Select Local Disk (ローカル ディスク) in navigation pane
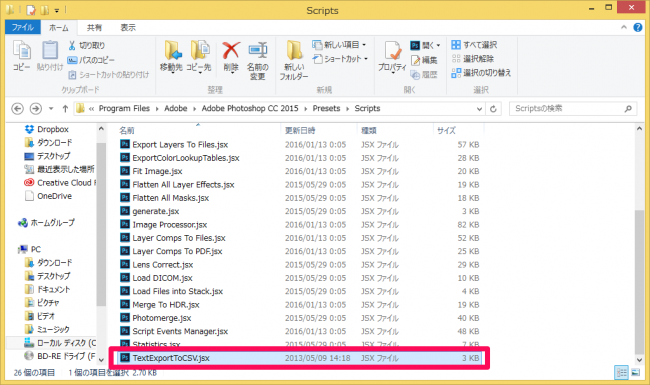Viewport: 650px width, 385px height. (60, 343)
